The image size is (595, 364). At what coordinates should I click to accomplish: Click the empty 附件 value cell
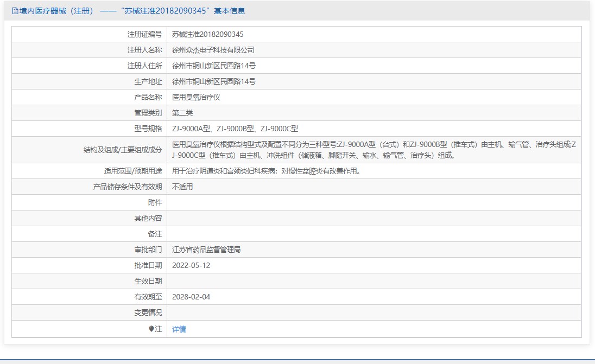374,202
